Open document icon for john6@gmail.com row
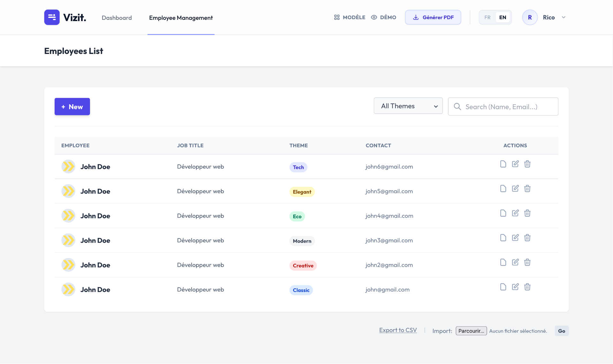This screenshot has height=364, width=613. point(503,164)
